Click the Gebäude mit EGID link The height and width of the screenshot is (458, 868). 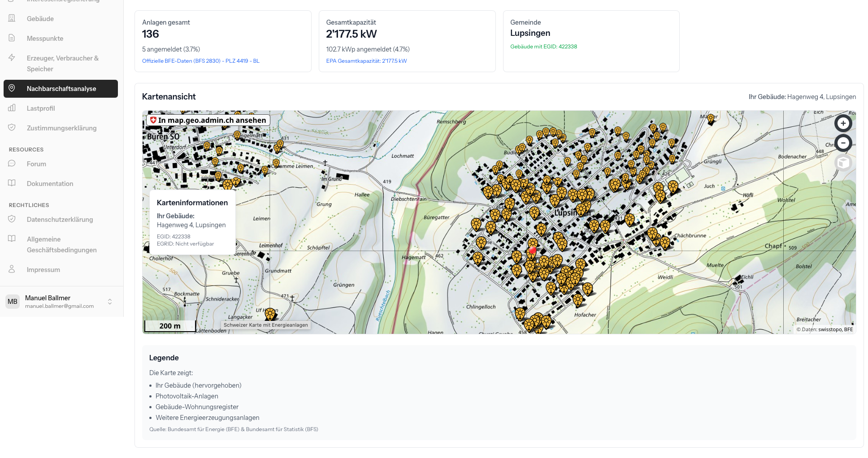(x=543, y=47)
